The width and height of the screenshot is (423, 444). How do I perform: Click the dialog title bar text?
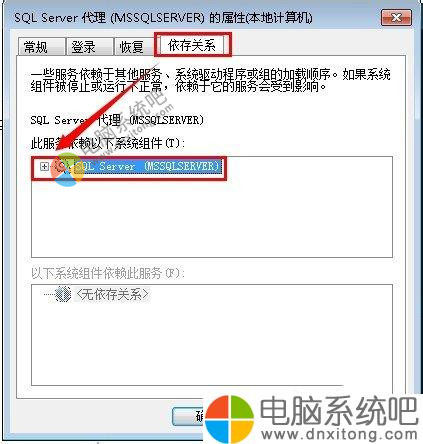(163, 18)
